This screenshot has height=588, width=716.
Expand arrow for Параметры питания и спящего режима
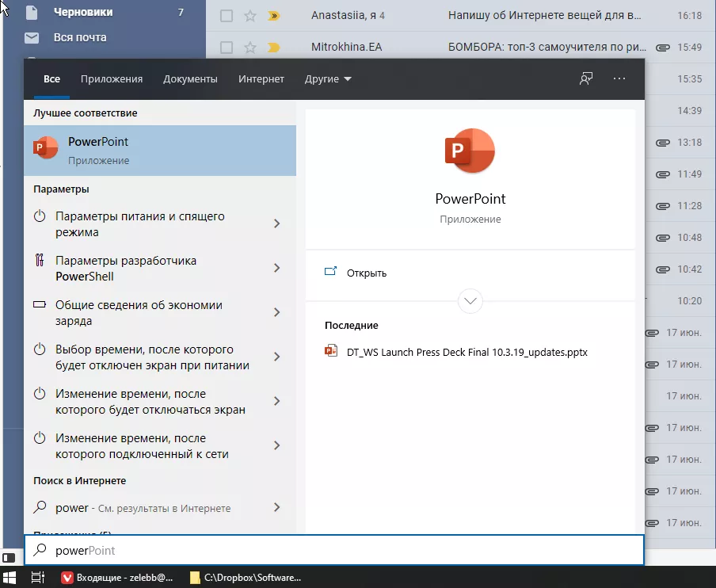[x=276, y=223]
